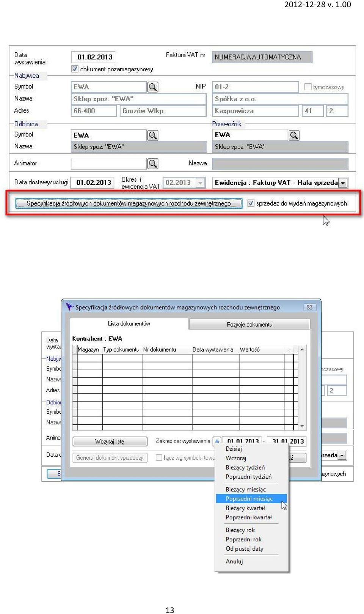Viewport: 364px width, 614px height.
Task: Select Anuluj in date menu
Action: click(234, 561)
